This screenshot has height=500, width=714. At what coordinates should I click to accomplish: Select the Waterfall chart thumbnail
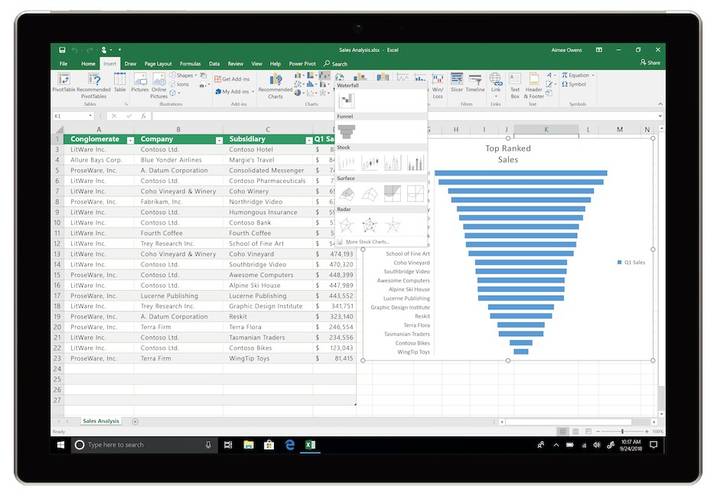[x=347, y=100]
